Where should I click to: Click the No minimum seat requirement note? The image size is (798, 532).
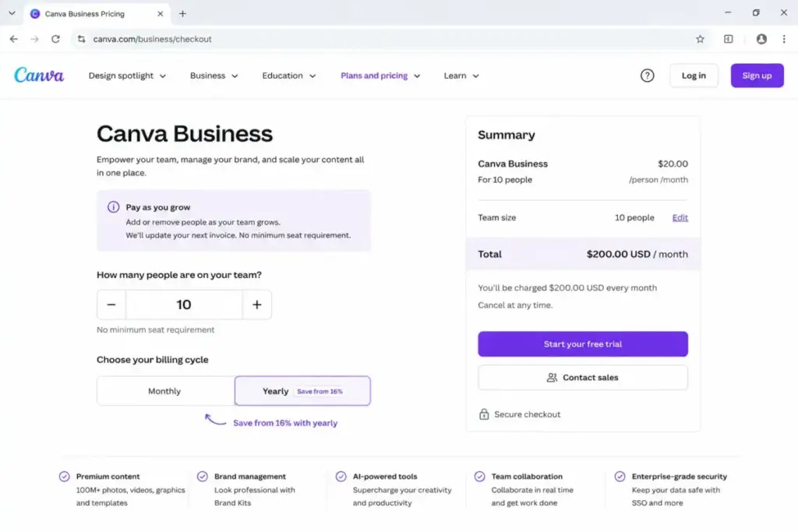click(155, 329)
